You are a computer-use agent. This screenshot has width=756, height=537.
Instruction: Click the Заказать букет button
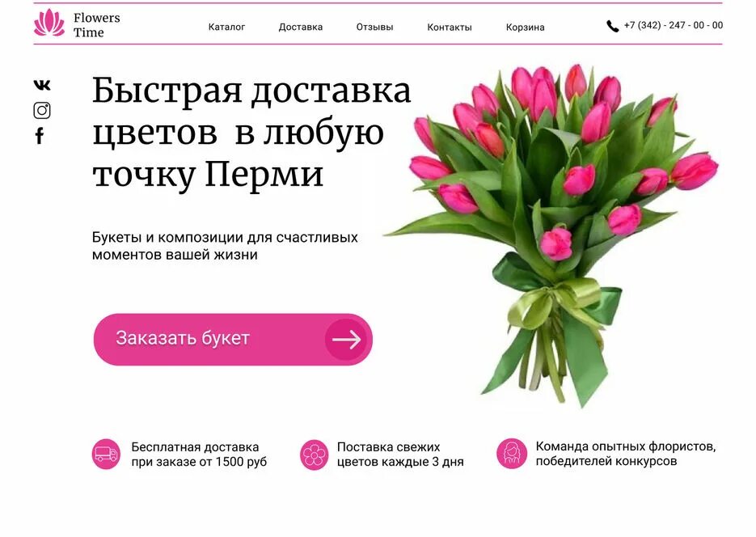point(233,340)
